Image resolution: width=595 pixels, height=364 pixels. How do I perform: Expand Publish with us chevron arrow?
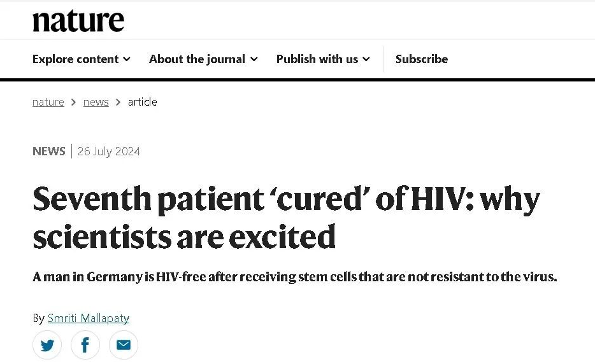click(x=366, y=59)
